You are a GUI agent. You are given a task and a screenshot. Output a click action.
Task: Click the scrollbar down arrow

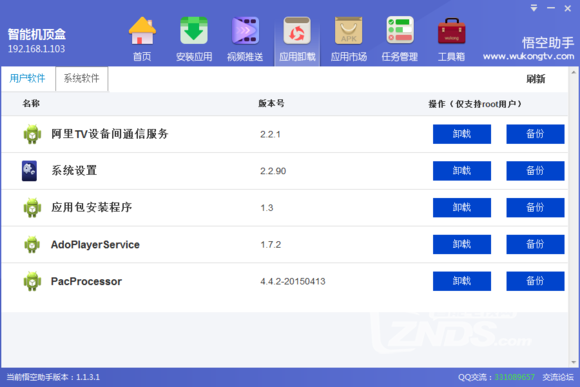[574, 362]
